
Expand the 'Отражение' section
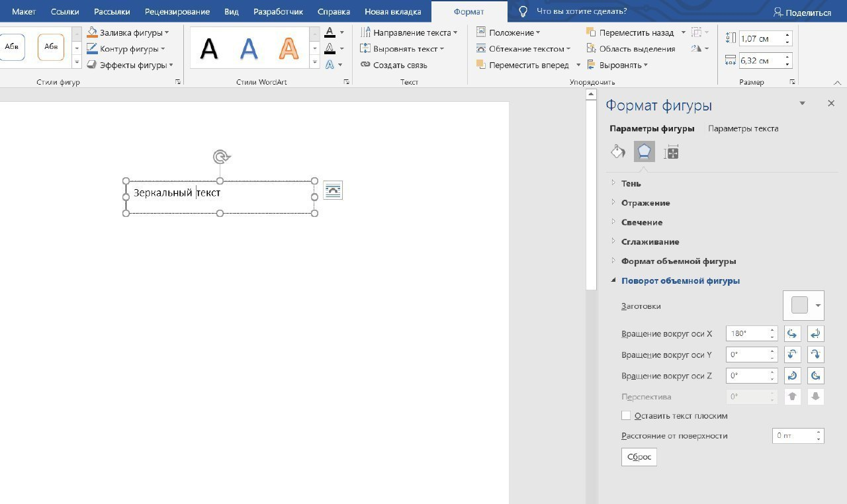point(645,203)
